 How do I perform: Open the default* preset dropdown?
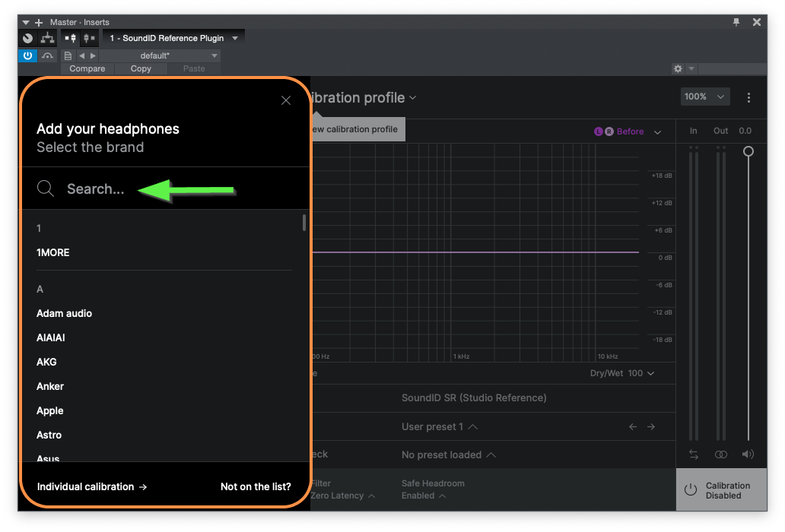[159, 55]
